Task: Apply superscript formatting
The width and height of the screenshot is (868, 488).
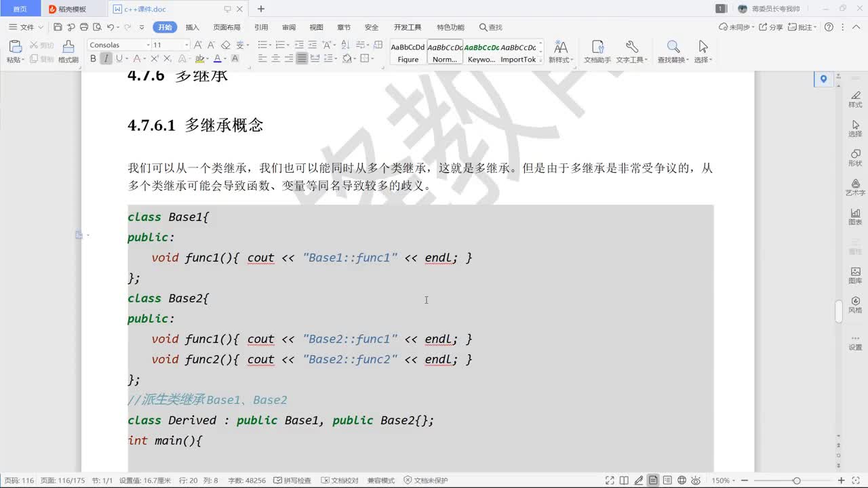Action: pyautogui.click(x=155, y=59)
